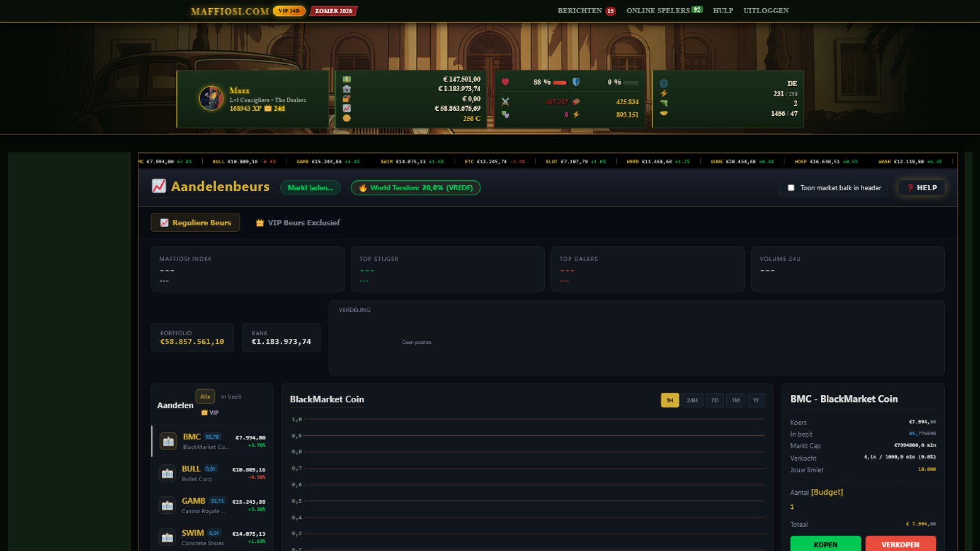Set chart range to 24H

692,400
